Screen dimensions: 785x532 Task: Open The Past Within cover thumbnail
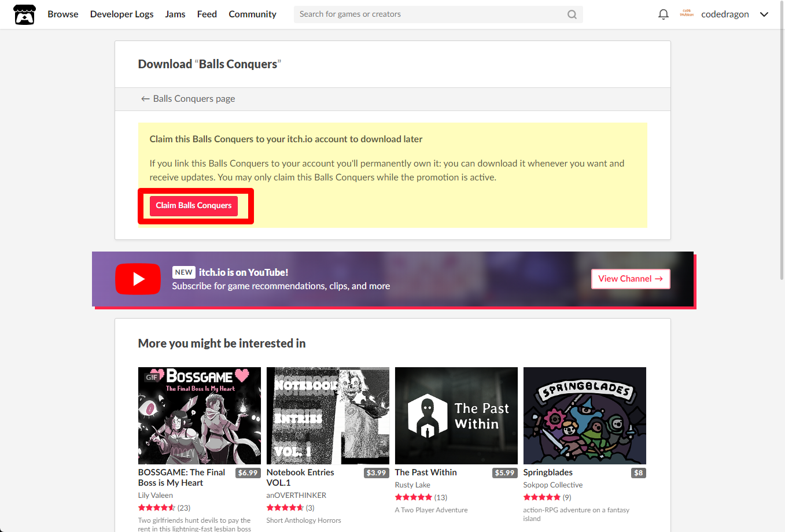click(x=456, y=416)
